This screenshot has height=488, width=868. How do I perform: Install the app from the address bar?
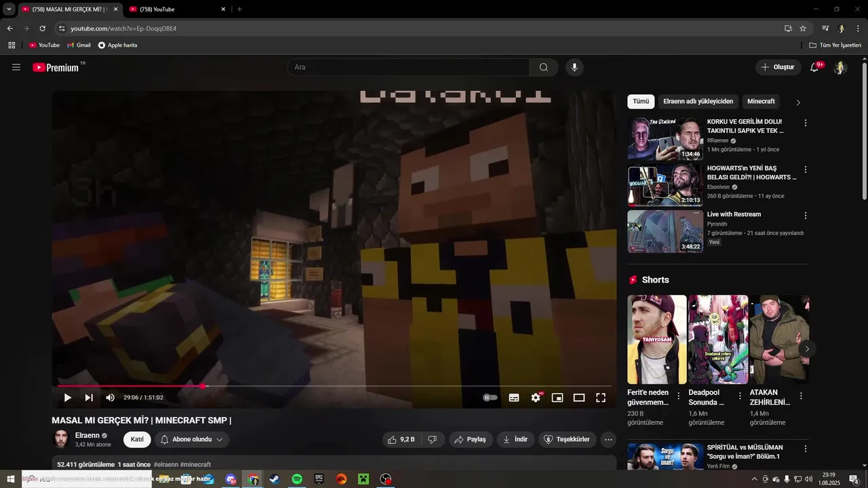click(788, 28)
